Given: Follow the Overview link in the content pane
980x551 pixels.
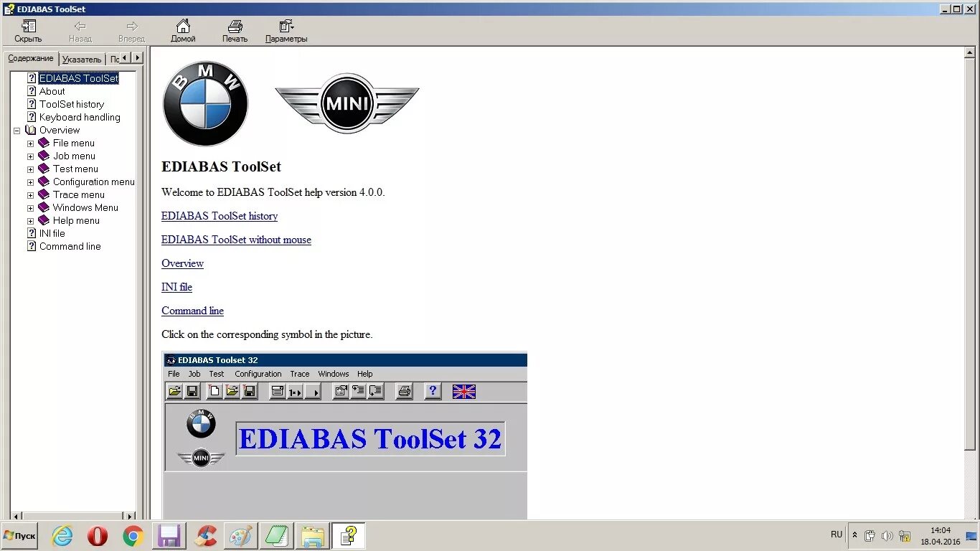Looking at the screenshot, I should (x=182, y=263).
